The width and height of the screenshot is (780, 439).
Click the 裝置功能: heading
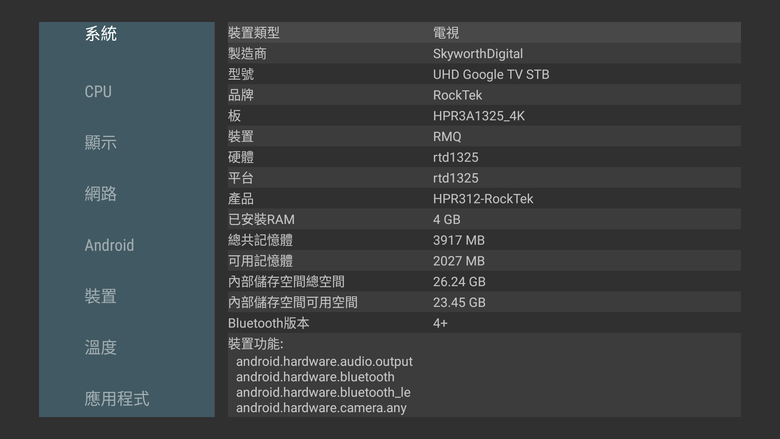[x=256, y=344]
